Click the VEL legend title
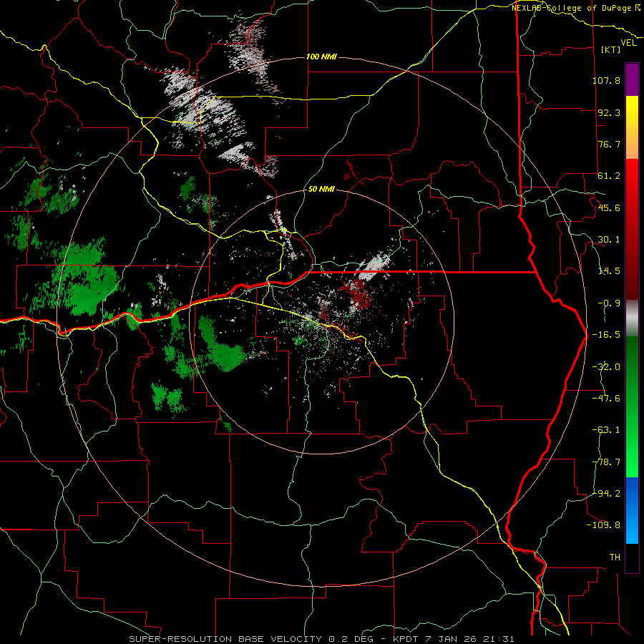 click(x=628, y=43)
